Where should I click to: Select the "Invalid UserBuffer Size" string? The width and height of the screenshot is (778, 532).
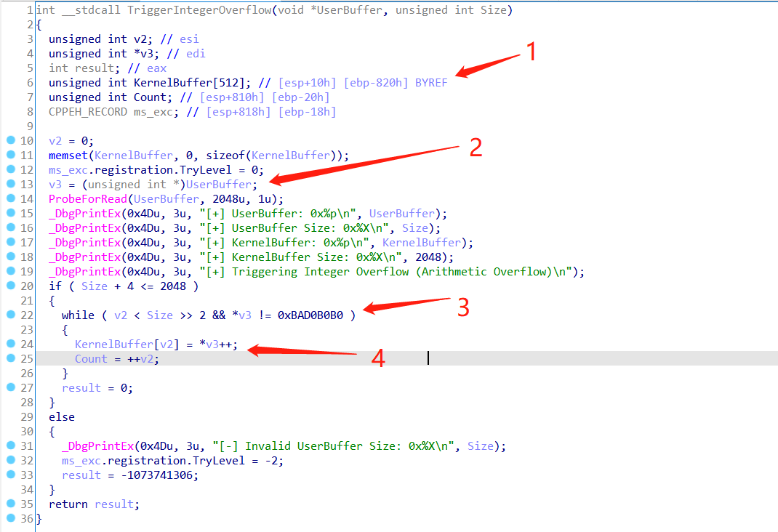333,446
